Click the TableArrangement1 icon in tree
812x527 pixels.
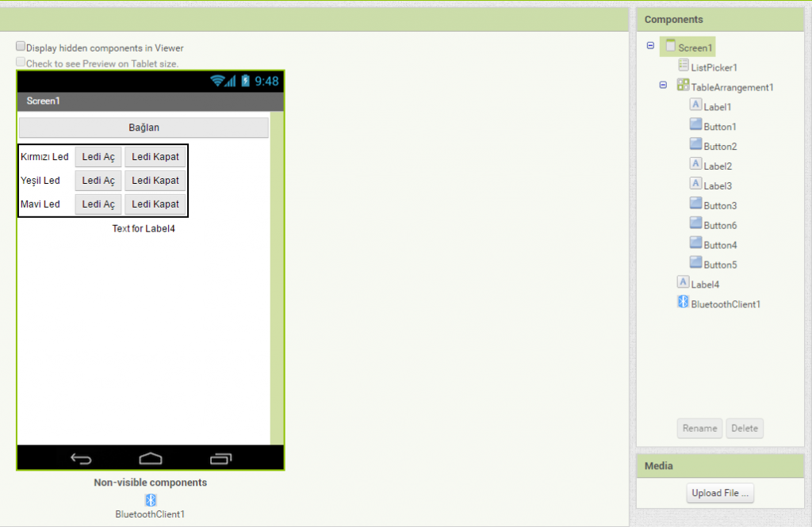point(683,86)
